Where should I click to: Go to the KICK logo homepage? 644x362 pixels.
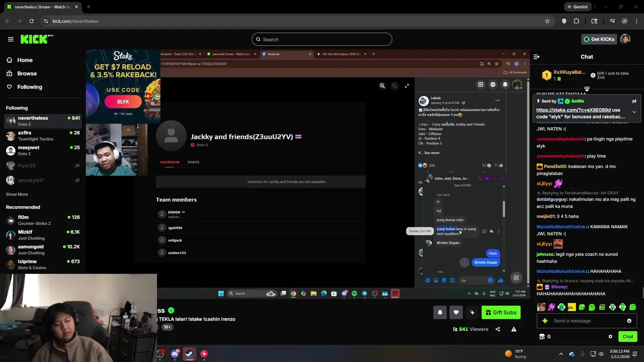point(37,39)
